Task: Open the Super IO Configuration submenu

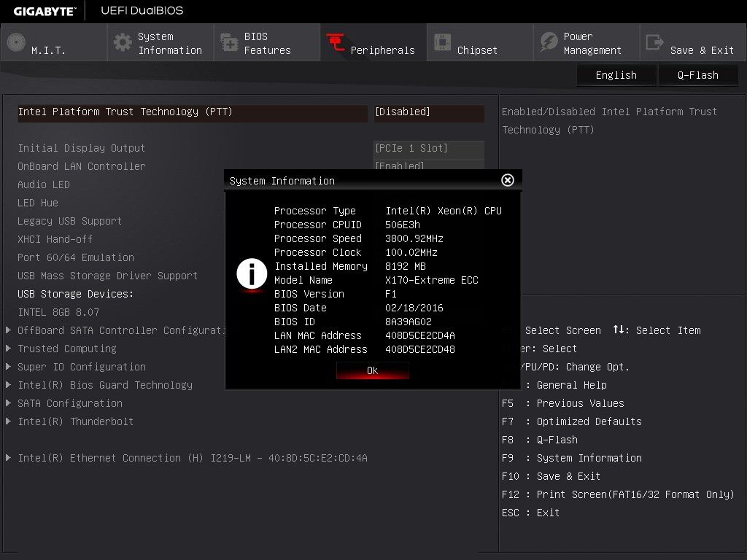Action: tap(82, 367)
